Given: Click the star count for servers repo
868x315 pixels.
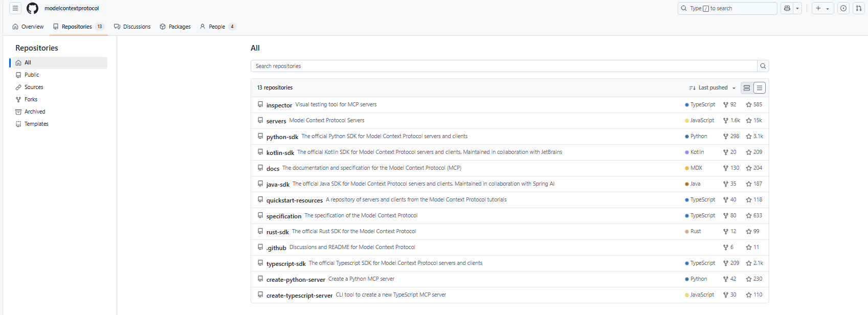Looking at the screenshot, I should click(x=754, y=121).
